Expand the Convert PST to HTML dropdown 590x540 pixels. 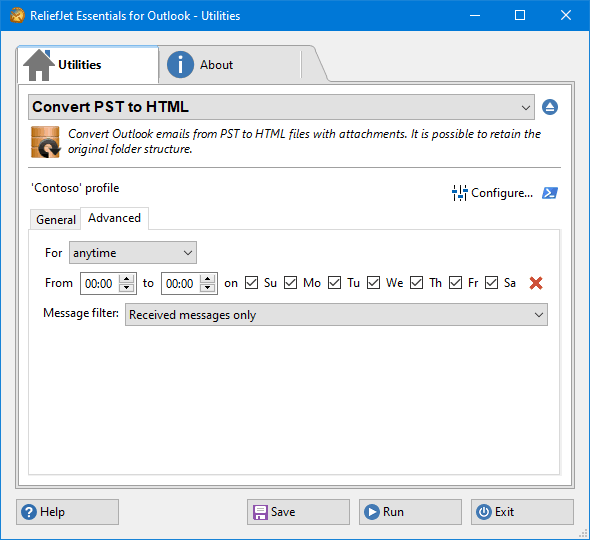281,107
